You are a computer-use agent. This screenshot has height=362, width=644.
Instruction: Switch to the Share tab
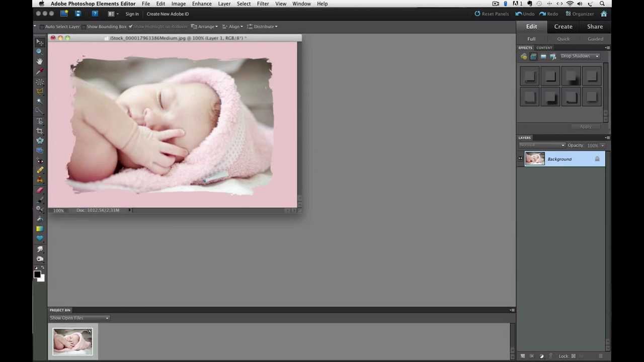[x=595, y=27]
